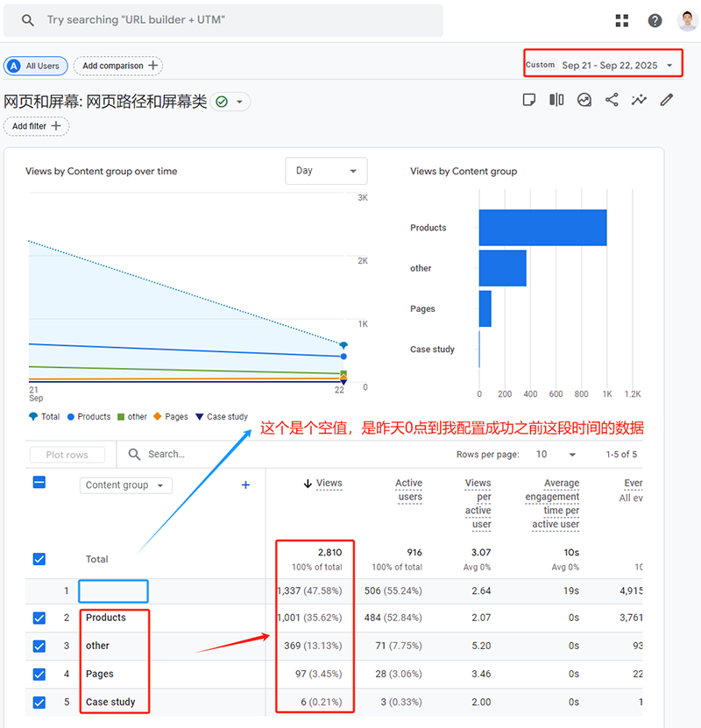
Task: Expand the Day granularity dropdown
Action: [x=326, y=171]
